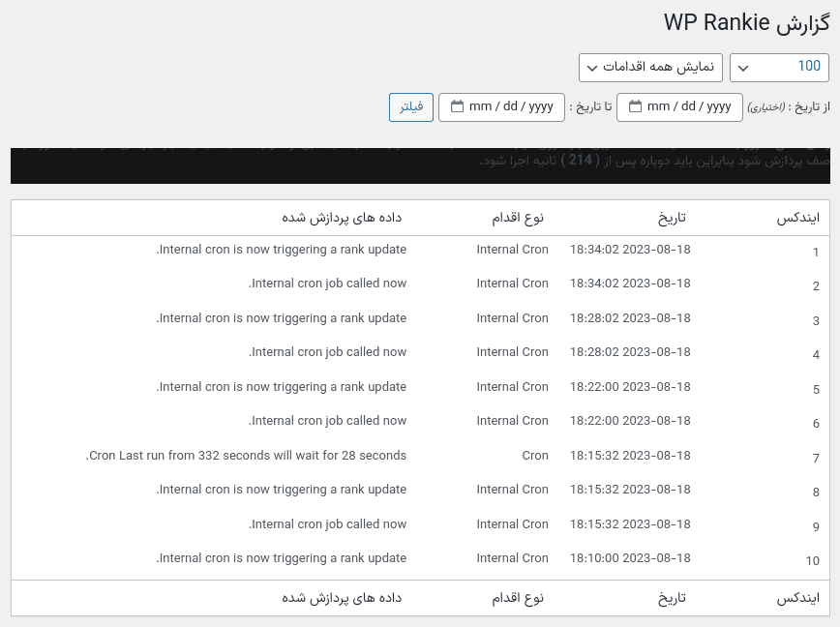This screenshot has width=840, height=627.
Task: Click the ایندکس column header at top
Action: 797,218
